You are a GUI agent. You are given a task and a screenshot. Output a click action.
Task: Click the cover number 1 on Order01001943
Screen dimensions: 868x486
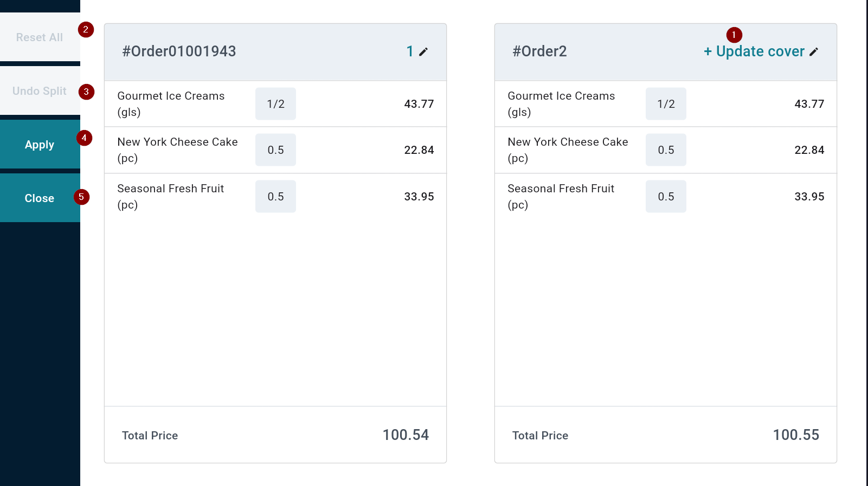410,51
